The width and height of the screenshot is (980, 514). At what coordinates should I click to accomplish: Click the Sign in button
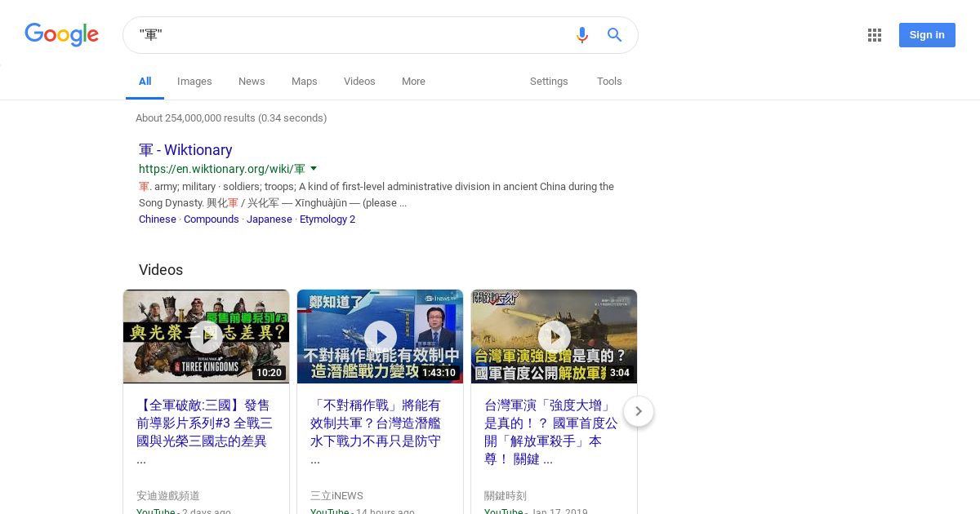point(927,35)
